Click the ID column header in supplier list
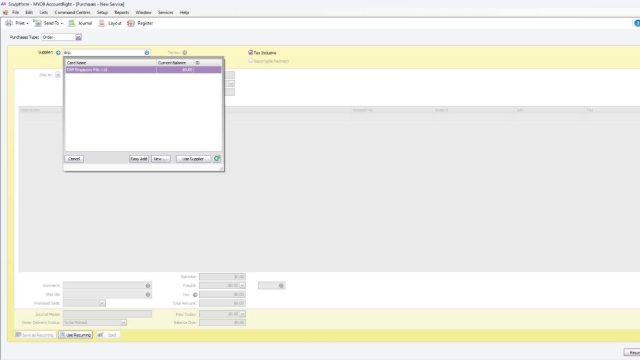 [208, 63]
